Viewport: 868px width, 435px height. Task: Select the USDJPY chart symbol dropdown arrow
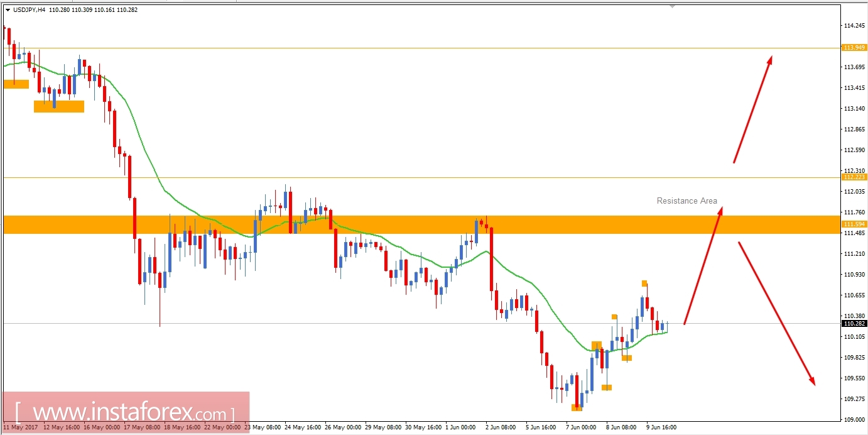(8, 9)
